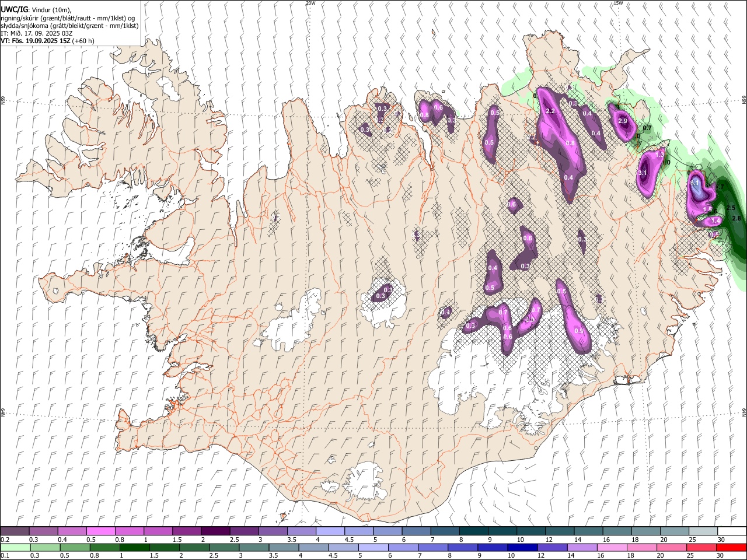This screenshot has height=560, width=747.
Task: Select the 3 swatch in the purple snow legend
Action: tap(273, 531)
